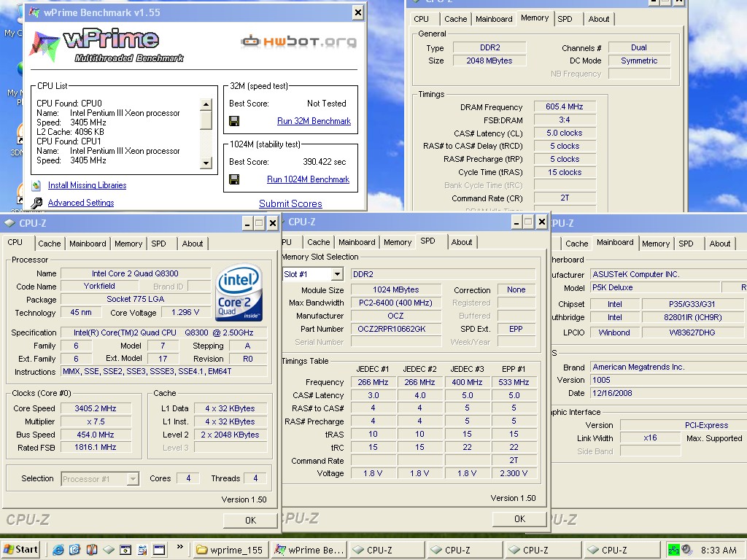This screenshot has width=747, height=560.
Task: Open the Slot #1 memory slot dropdown
Action: coord(337,274)
